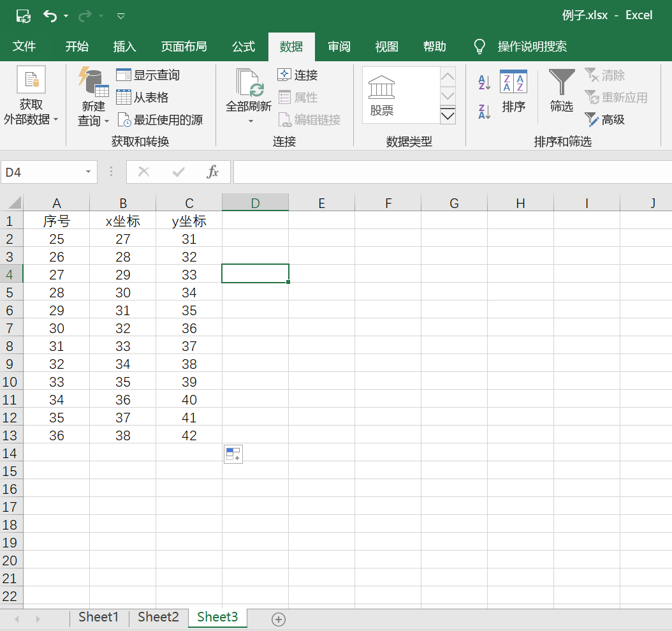
Task: Switch to the 开始 ribbon tab
Action: [x=77, y=47]
